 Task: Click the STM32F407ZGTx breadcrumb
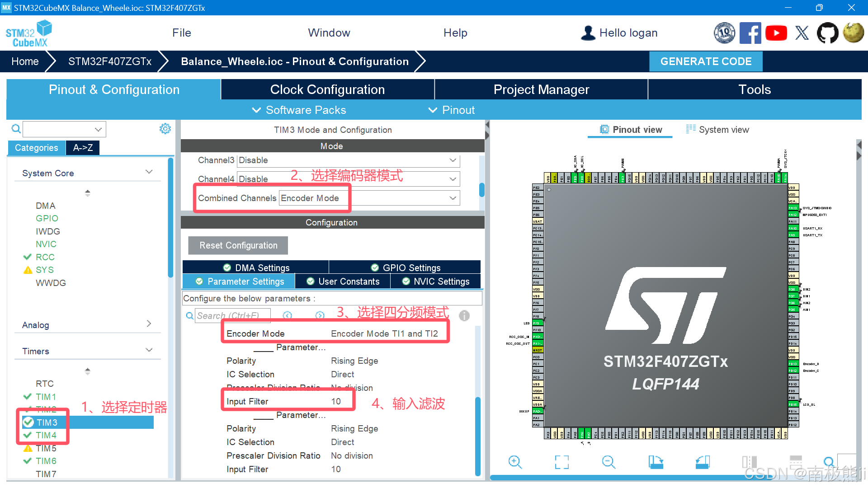[110, 61]
